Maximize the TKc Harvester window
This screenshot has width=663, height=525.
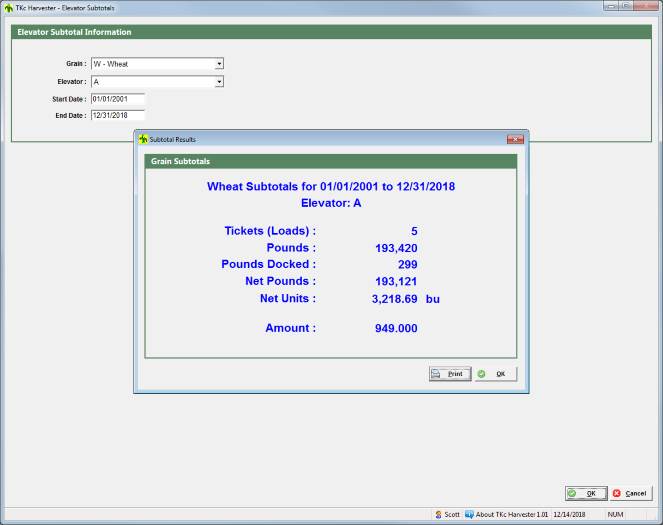[x=625, y=6]
